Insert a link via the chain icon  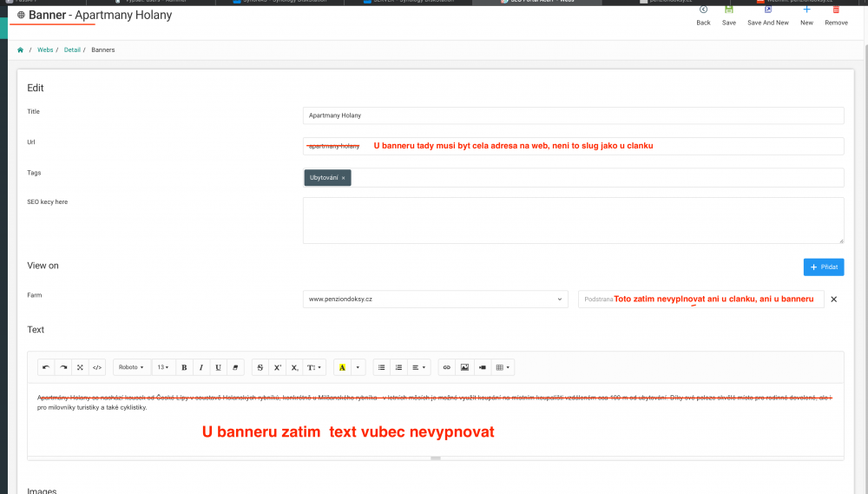click(447, 367)
